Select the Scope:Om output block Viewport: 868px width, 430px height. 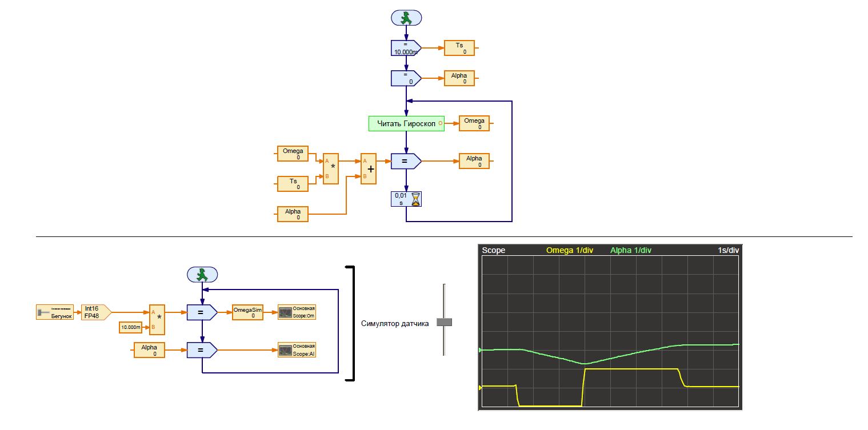tap(297, 312)
